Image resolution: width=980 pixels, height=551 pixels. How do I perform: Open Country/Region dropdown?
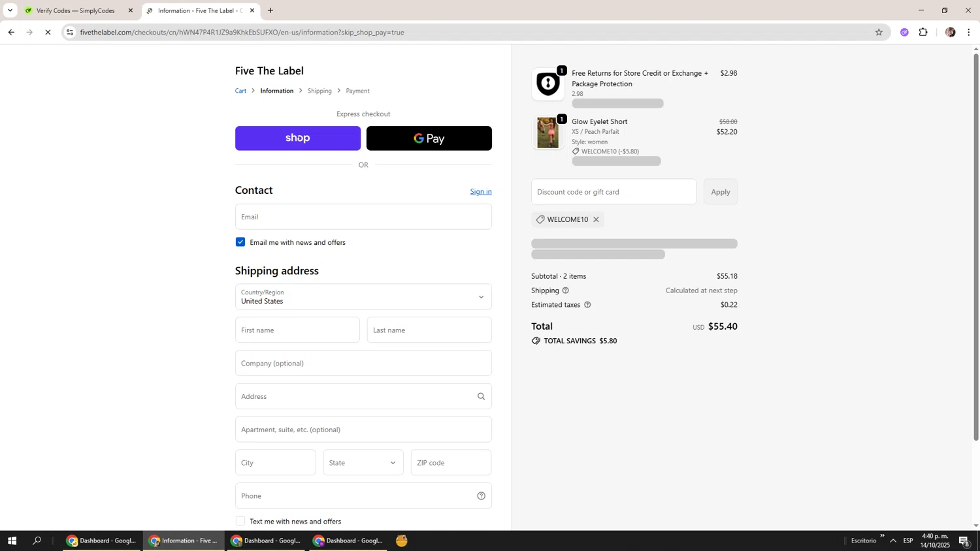pyautogui.click(x=363, y=297)
